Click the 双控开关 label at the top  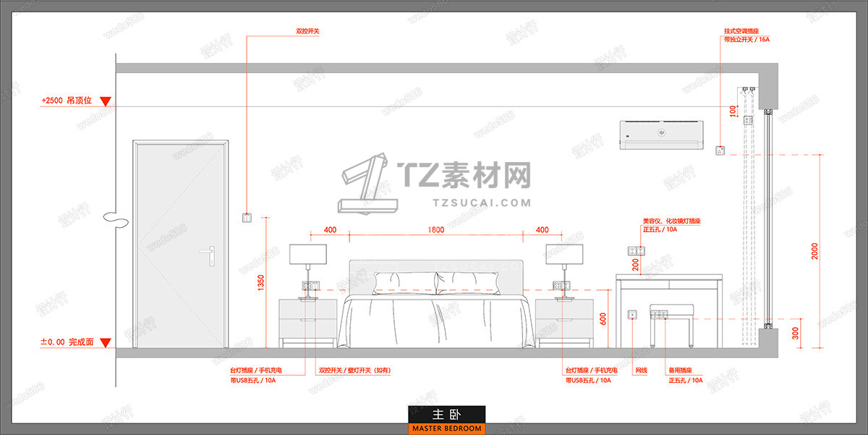click(307, 32)
